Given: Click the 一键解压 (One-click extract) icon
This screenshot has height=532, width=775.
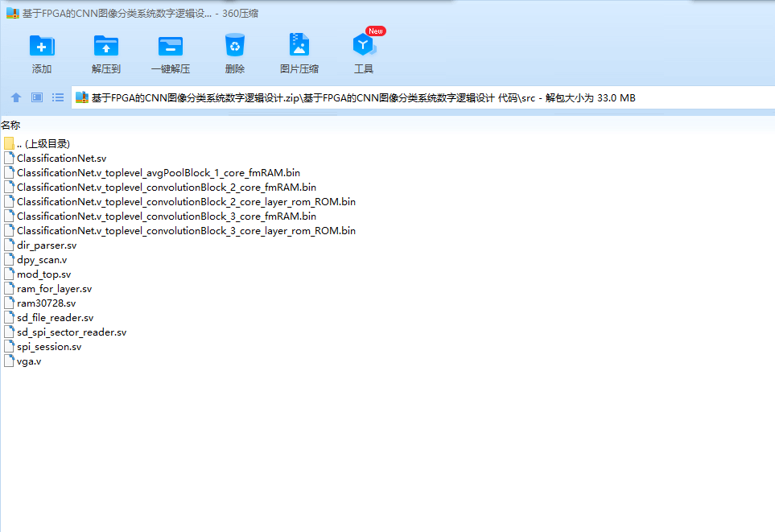Looking at the screenshot, I should (171, 46).
